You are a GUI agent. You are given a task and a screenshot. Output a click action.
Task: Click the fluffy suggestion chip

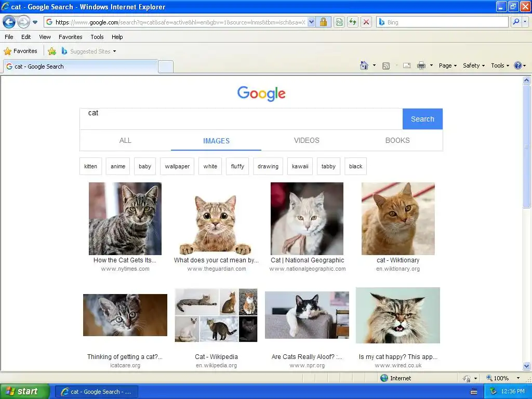tap(237, 166)
